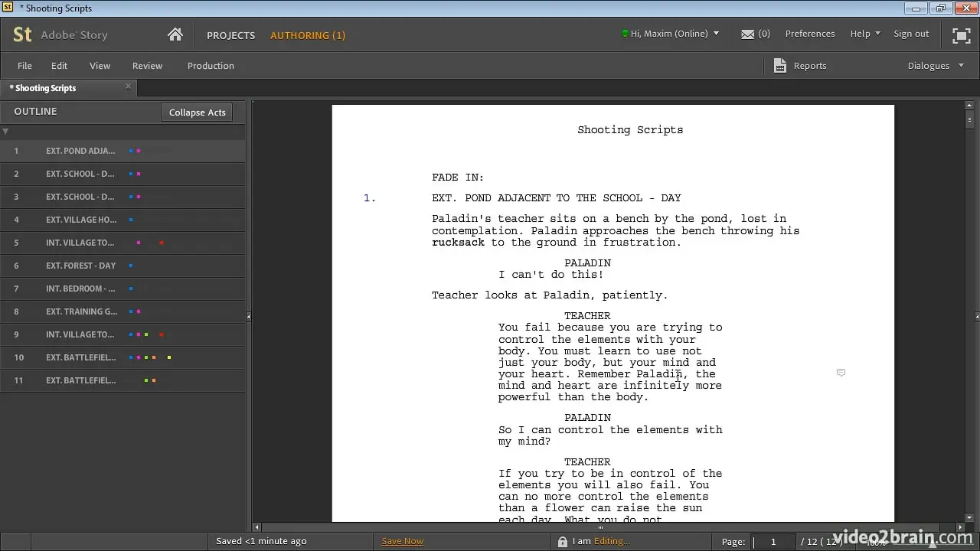This screenshot has height=551, width=980.
Task: Click the vertical scrollbar up arrow
Action: point(971,107)
